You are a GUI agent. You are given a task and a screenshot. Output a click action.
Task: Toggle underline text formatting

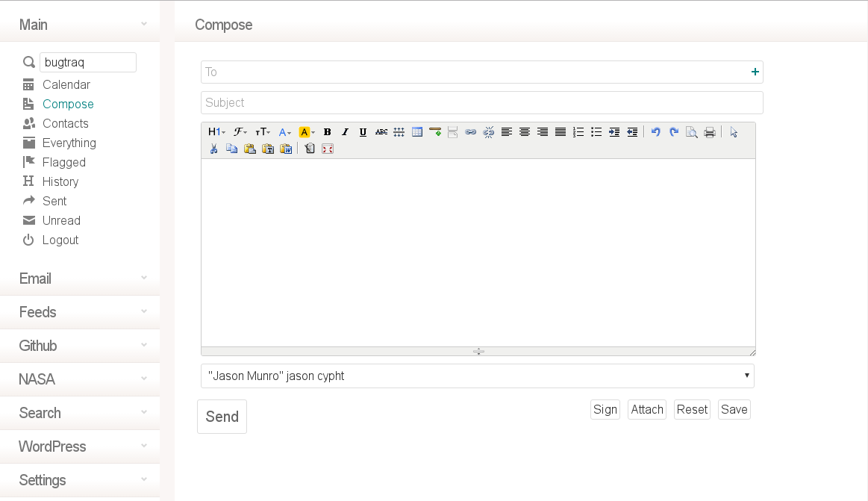363,132
